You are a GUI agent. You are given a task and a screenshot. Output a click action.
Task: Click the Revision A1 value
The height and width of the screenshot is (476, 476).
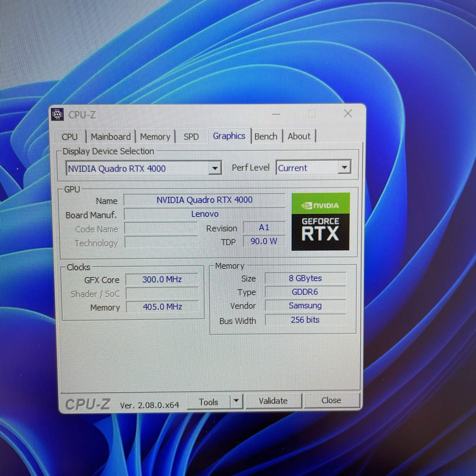coord(264,228)
